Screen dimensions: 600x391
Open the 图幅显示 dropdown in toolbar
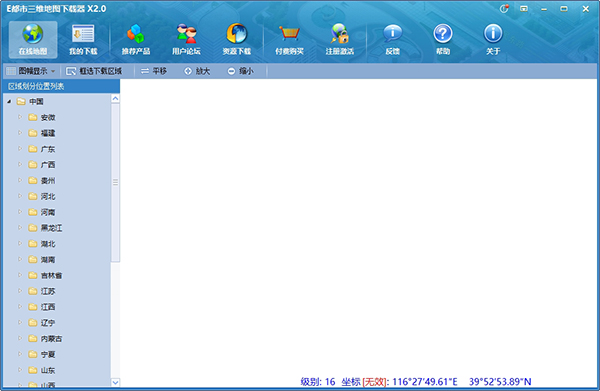pos(31,71)
